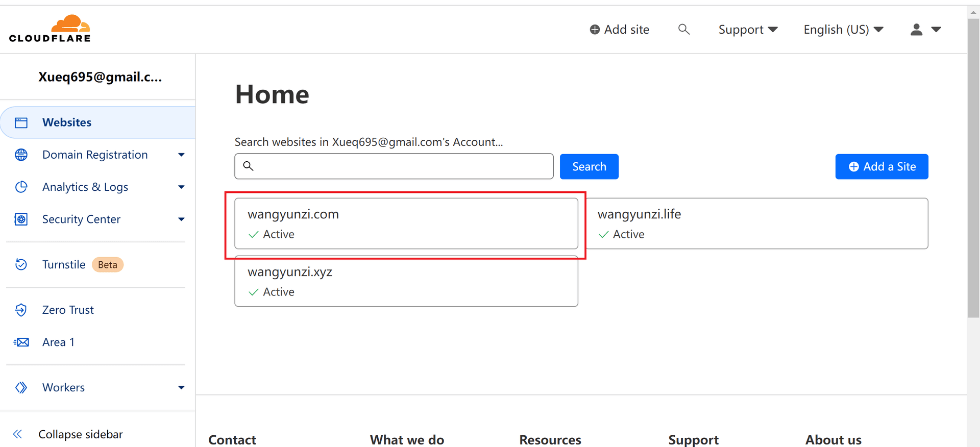Click the Security Center shield icon
The width and height of the screenshot is (980, 447).
click(21, 219)
